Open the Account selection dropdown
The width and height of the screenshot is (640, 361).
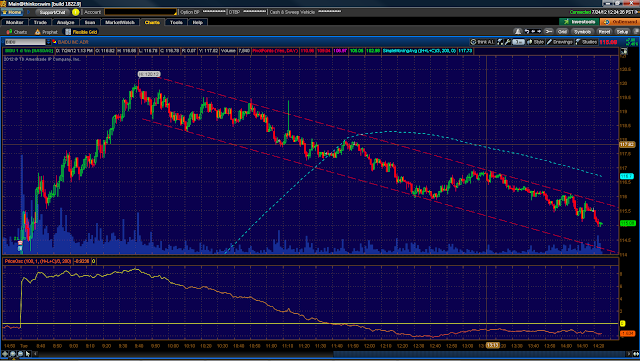pyautogui.click(x=140, y=12)
